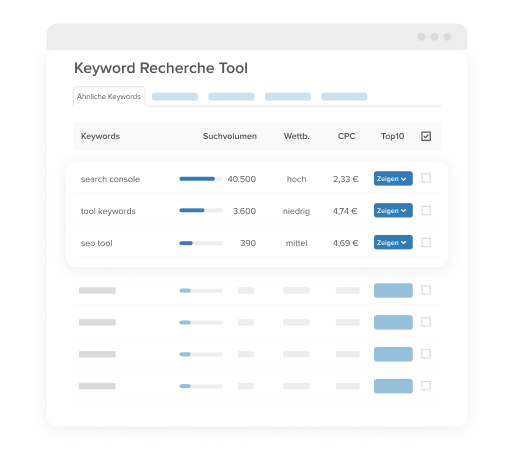Image resolution: width=514 pixels, height=451 pixels.
Task: Open Zeigen dropdown for seo tool
Action: (393, 242)
